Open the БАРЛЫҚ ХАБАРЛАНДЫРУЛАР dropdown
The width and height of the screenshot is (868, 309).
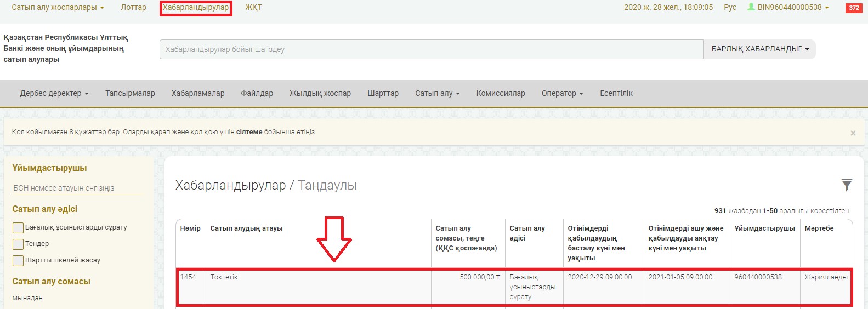tap(759, 49)
